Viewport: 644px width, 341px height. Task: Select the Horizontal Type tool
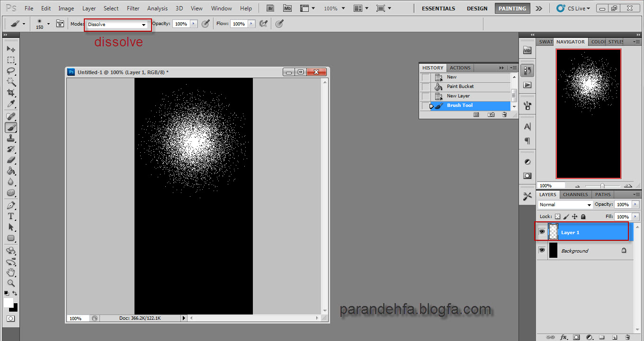click(11, 216)
